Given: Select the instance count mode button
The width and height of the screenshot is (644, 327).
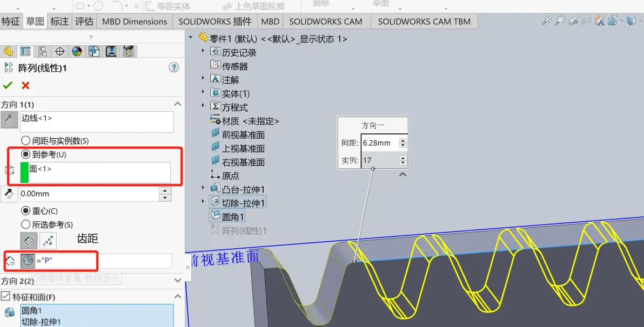Looking at the screenshot, I should pyautogui.click(x=48, y=241).
